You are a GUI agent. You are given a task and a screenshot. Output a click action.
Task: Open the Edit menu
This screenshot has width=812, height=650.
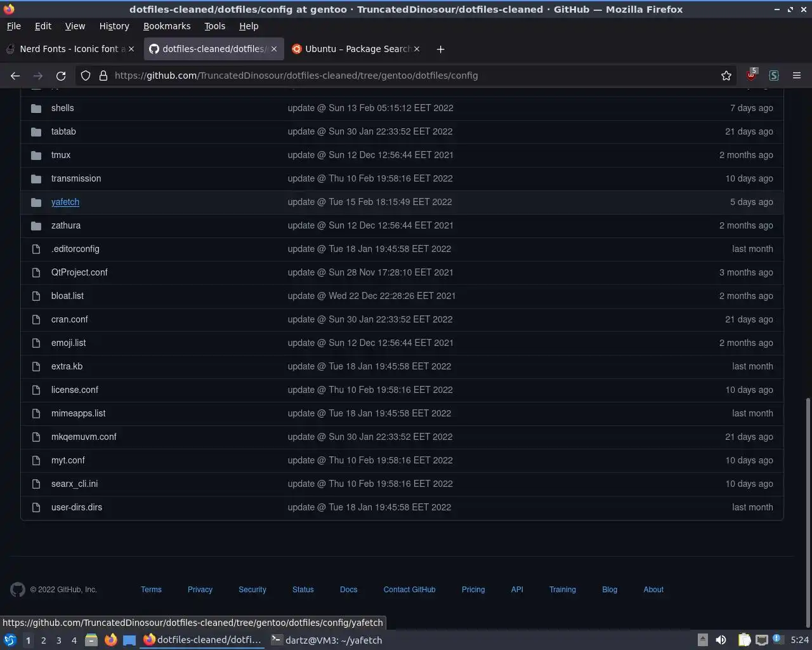coord(43,26)
